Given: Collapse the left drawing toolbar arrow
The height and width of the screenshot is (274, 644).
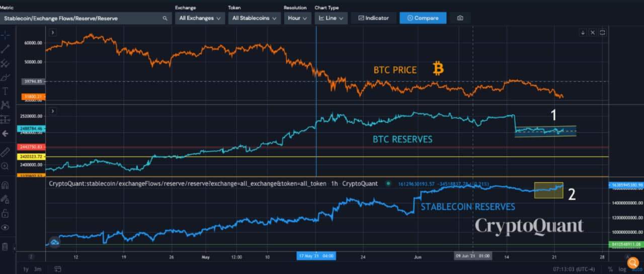Looking at the screenshot, I should [x=14, y=248].
